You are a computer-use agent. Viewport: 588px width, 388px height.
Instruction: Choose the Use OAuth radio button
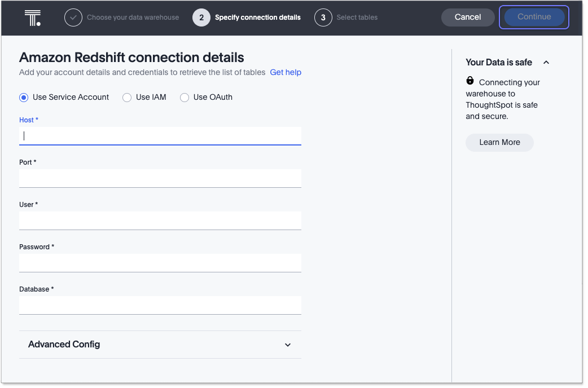pos(185,98)
